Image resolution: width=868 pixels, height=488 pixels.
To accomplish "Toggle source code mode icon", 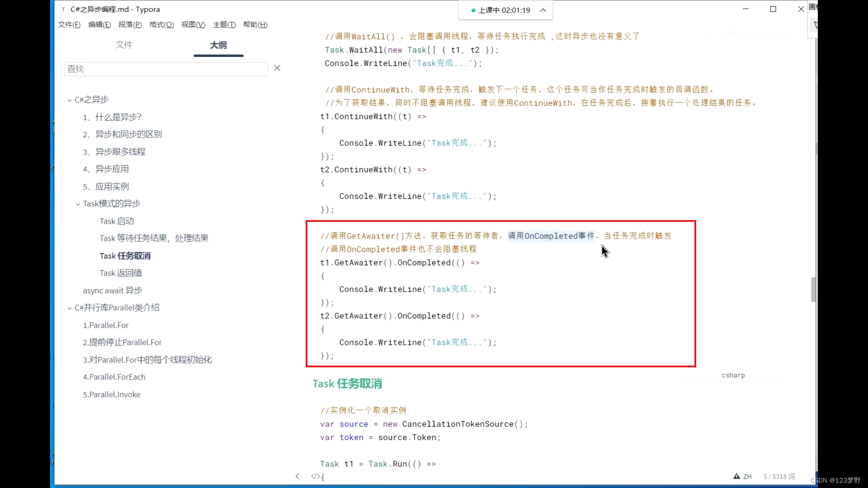I will (x=315, y=476).
